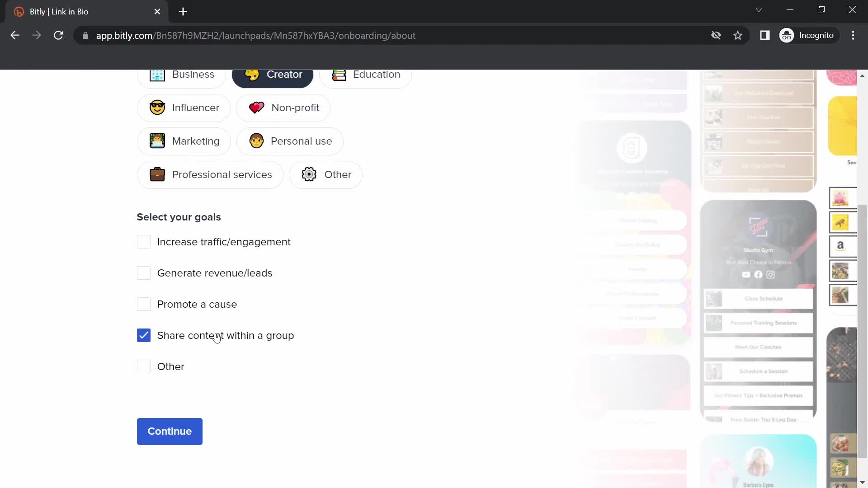This screenshot has width=868, height=488.
Task: Select the Influencer category icon
Action: [157, 107]
